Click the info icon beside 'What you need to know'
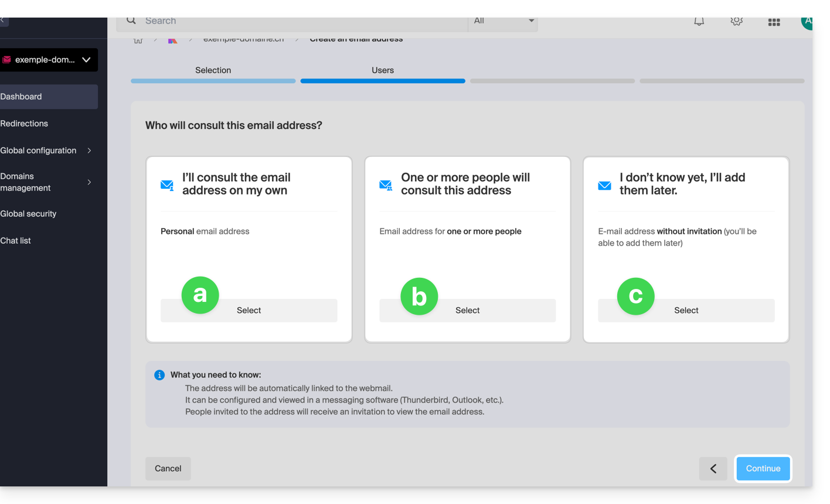 [159, 375]
